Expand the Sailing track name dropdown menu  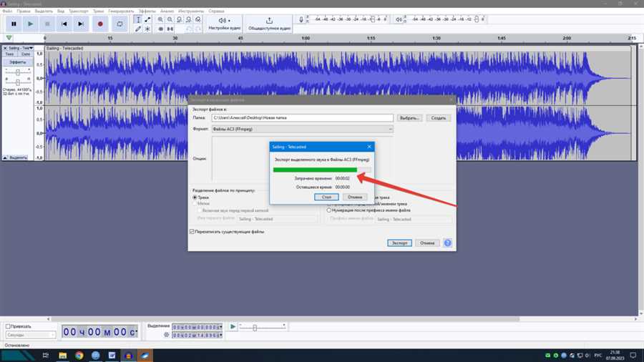click(x=20, y=48)
